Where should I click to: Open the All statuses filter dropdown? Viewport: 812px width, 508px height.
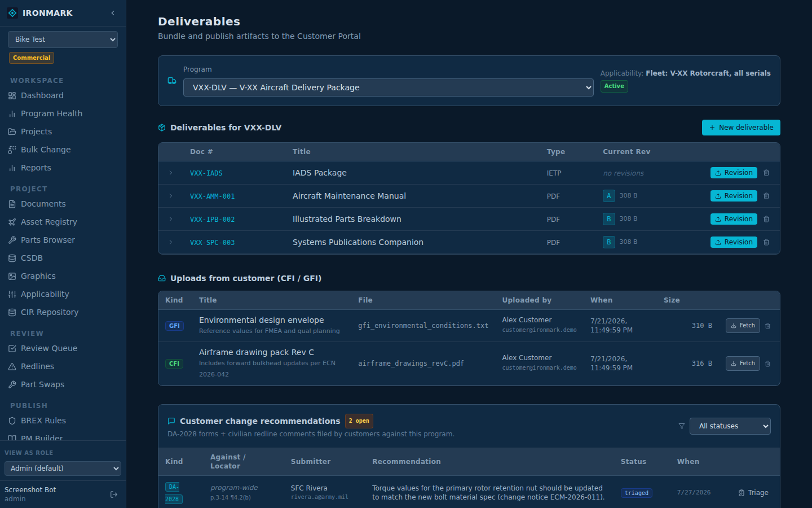pos(730,426)
